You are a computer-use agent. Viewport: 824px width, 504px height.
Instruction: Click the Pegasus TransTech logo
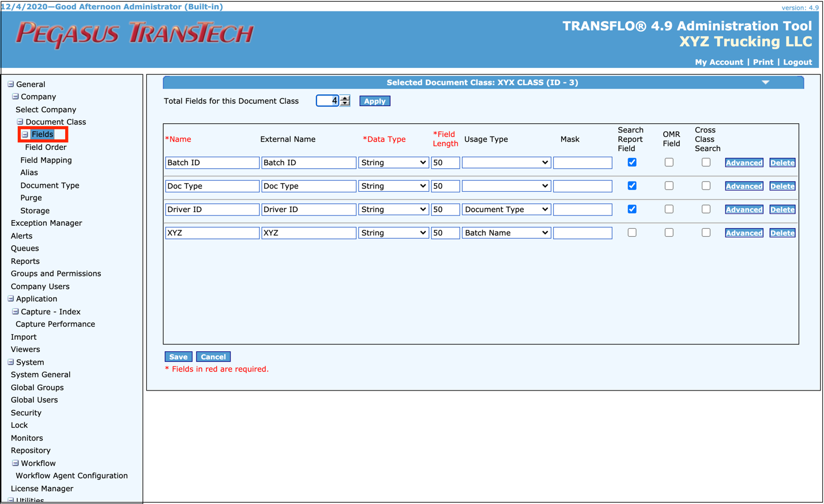(134, 34)
